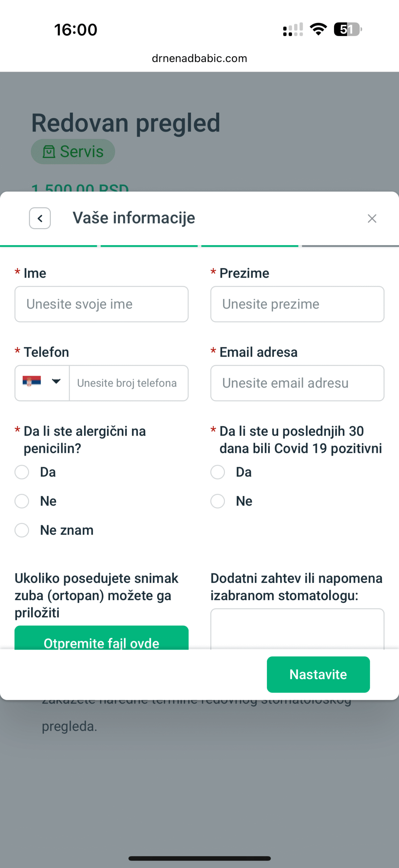Click the Dodatni zahtev note textarea
Viewport: 399px width, 868px height.
pos(297,629)
